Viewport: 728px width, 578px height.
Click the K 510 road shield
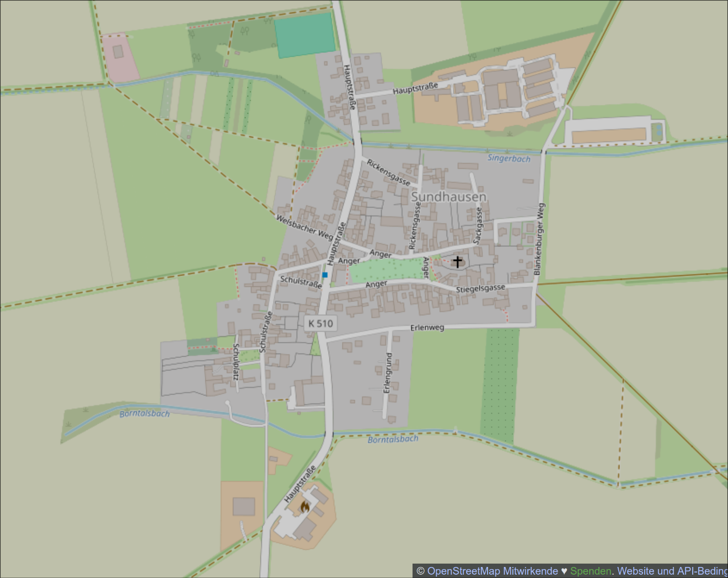click(320, 323)
